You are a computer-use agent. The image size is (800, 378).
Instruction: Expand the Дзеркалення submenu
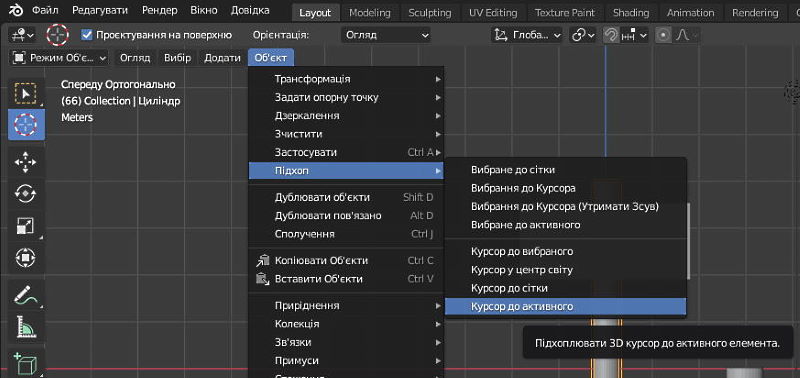[346, 116]
